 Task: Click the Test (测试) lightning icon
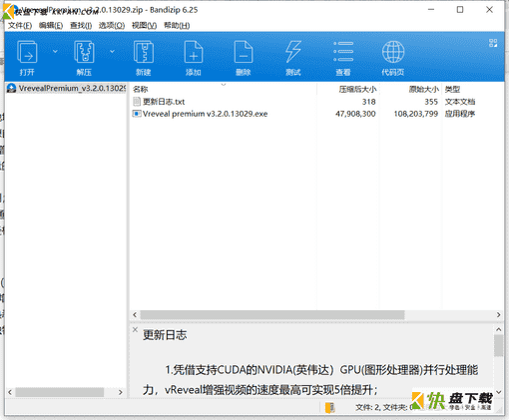[293, 52]
